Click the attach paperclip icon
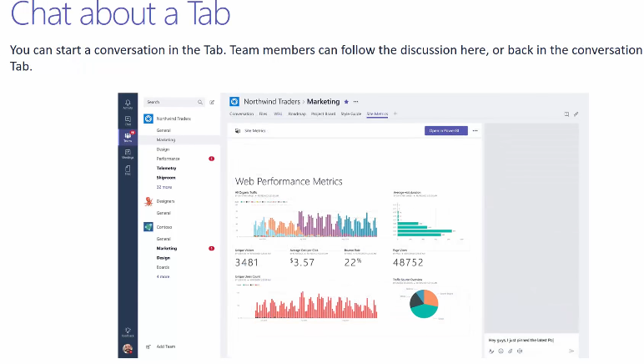The image size is (644, 364). pos(510,351)
